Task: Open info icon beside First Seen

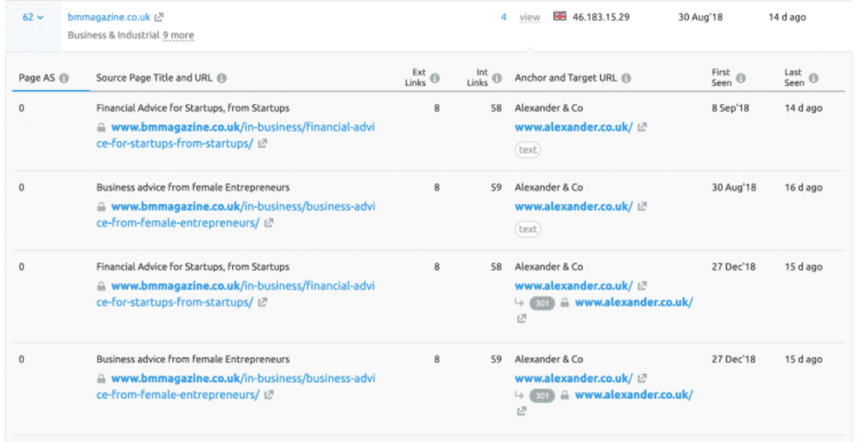Action: click(741, 78)
